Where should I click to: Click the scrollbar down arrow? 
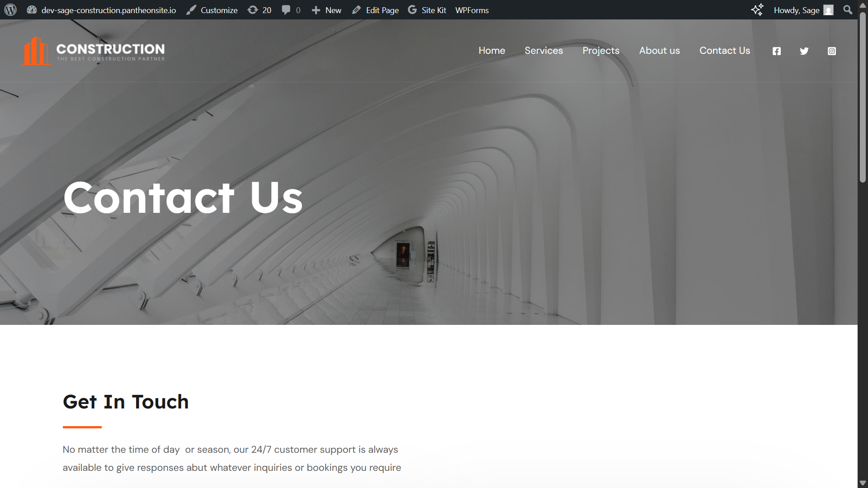[x=863, y=483]
